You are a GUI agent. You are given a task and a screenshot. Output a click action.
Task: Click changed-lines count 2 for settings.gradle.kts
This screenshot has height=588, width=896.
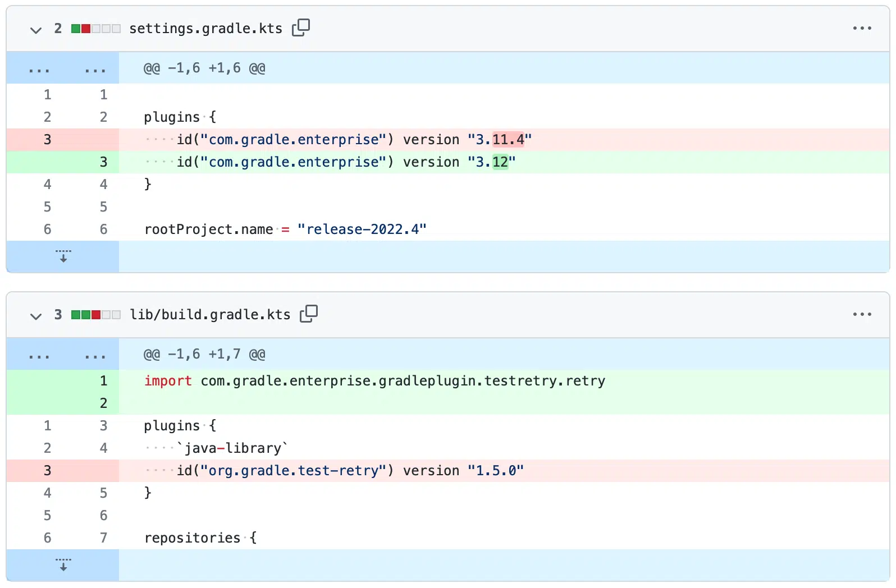coord(58,29)
